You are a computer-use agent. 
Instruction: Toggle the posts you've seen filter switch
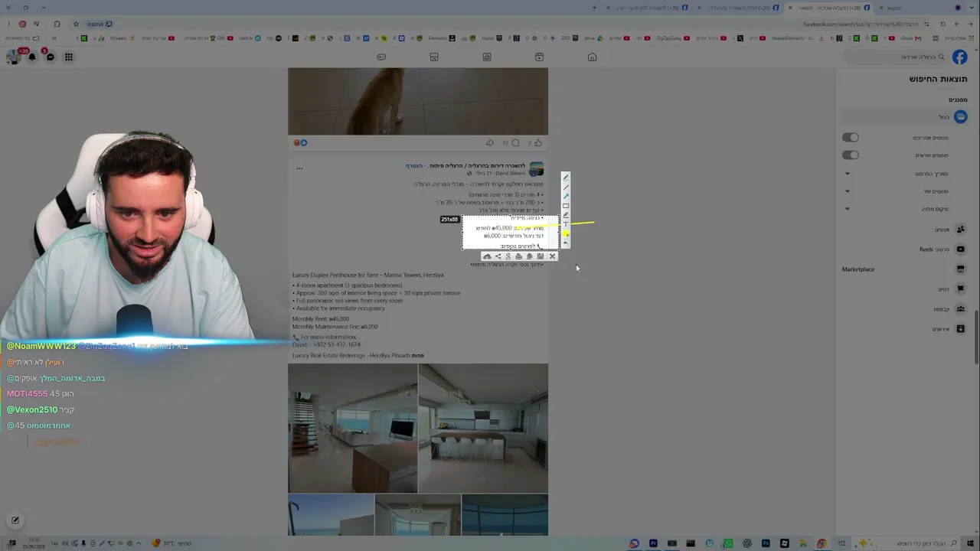[x=851, y=155]
